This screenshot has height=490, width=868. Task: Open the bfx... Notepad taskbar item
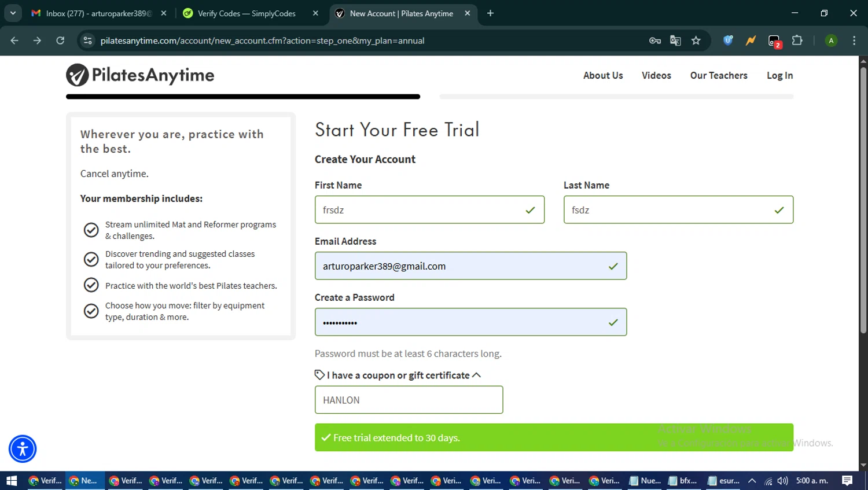pyautogui.click(x=684, y=481)
